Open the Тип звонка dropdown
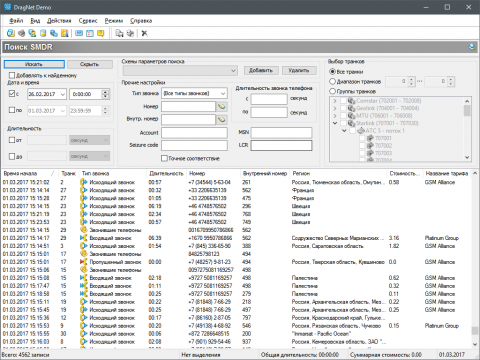Viewport: 480px width, 360px height. pyautogui.click(x=194, y=93)
